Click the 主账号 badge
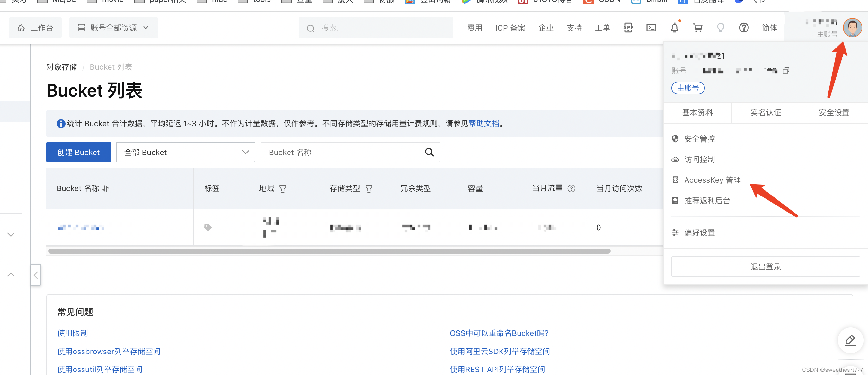The height and width of the screenshot is (375, 868). click(688, 88)
